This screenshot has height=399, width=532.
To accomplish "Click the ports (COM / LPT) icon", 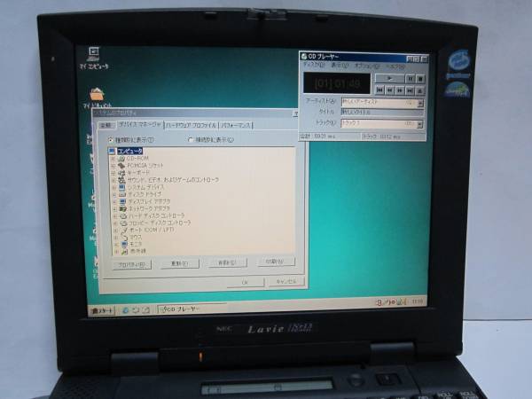I will (x=124, y=230).
